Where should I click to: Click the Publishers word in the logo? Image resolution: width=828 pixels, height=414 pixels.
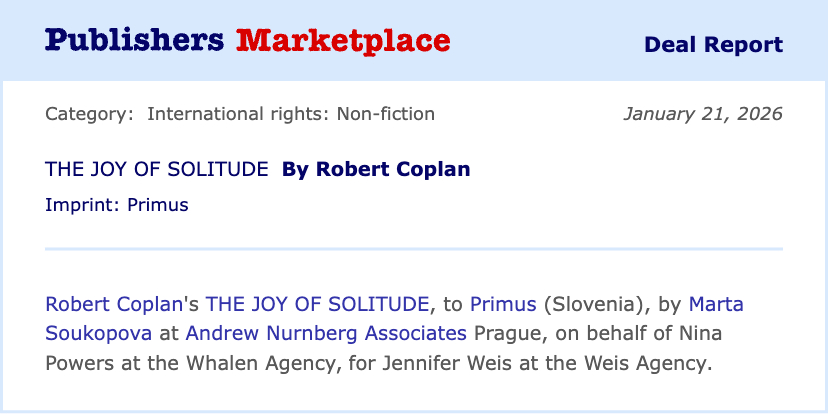click(x=134, y=41)
